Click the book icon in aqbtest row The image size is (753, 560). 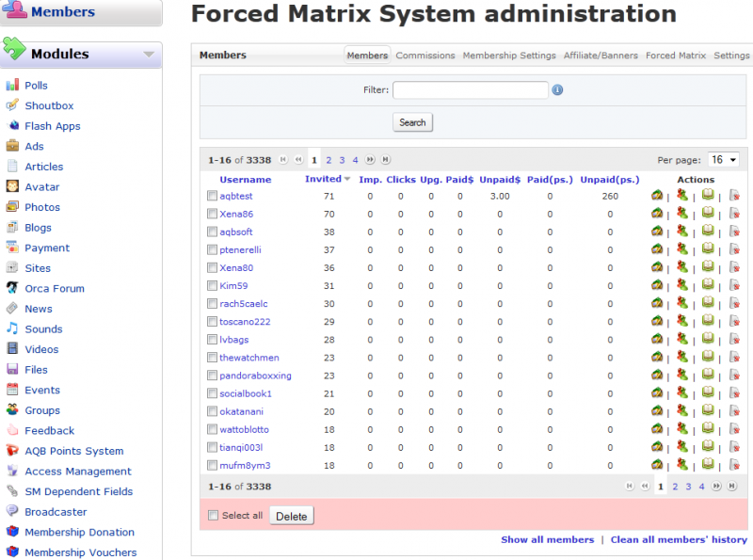pyautogui.click(x=708, y=196)
